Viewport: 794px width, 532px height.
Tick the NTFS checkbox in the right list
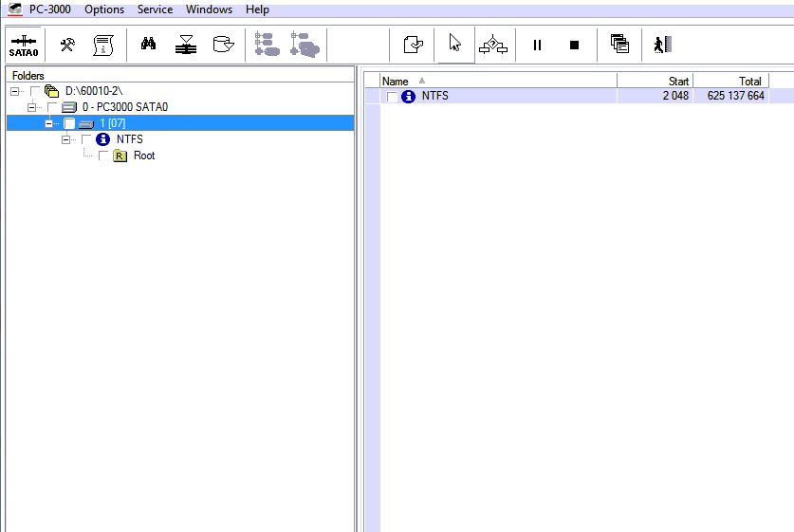[x=392, y=96]
